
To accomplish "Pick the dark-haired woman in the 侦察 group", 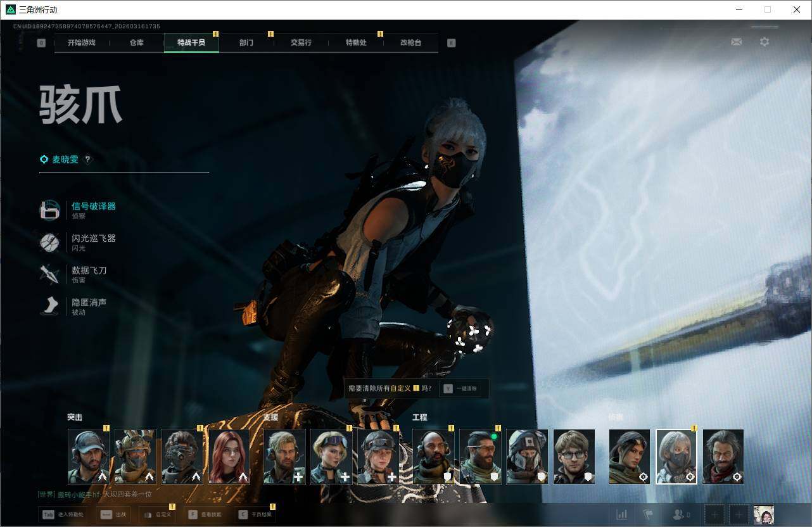I will (630, 457).
